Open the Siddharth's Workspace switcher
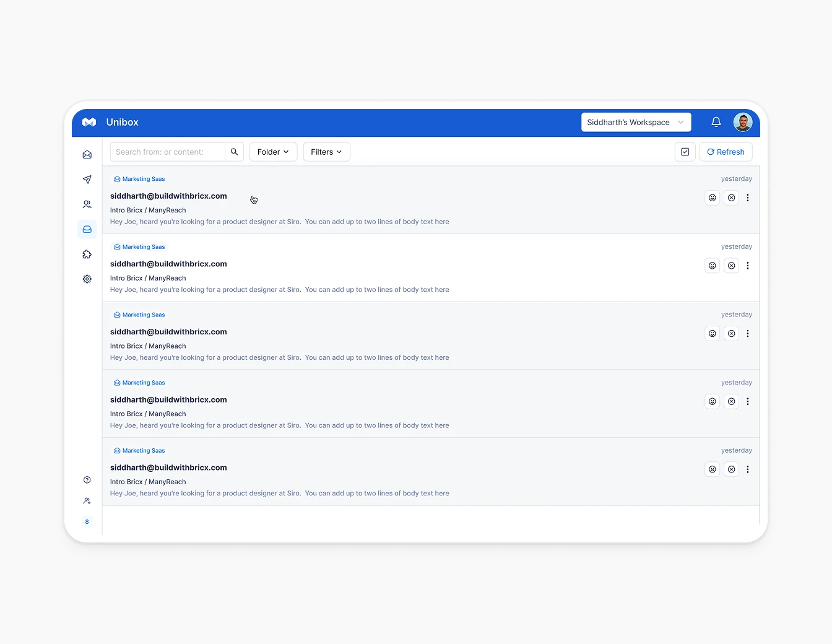832x644 pixels. pyautogui.click(x=636, y=122)
